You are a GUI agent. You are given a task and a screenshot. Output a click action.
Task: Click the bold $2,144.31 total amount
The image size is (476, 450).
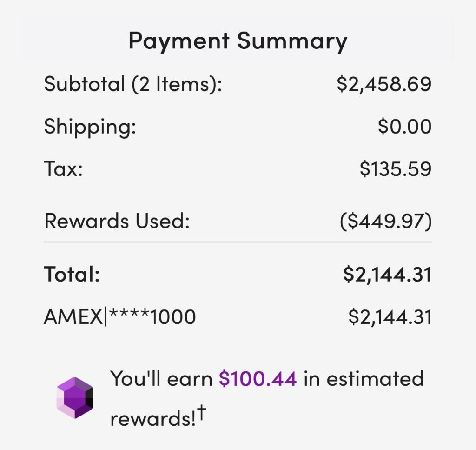coord(387,275)
